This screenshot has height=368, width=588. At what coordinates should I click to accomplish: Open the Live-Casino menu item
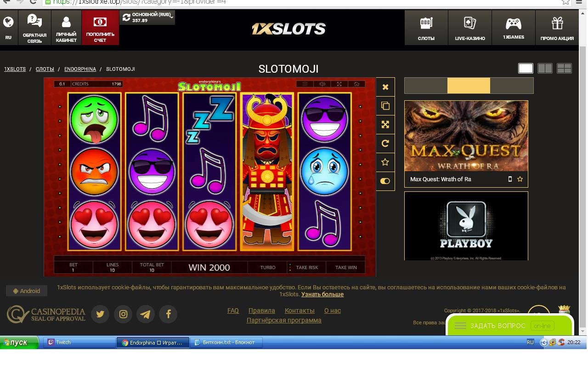pos(470,28)
